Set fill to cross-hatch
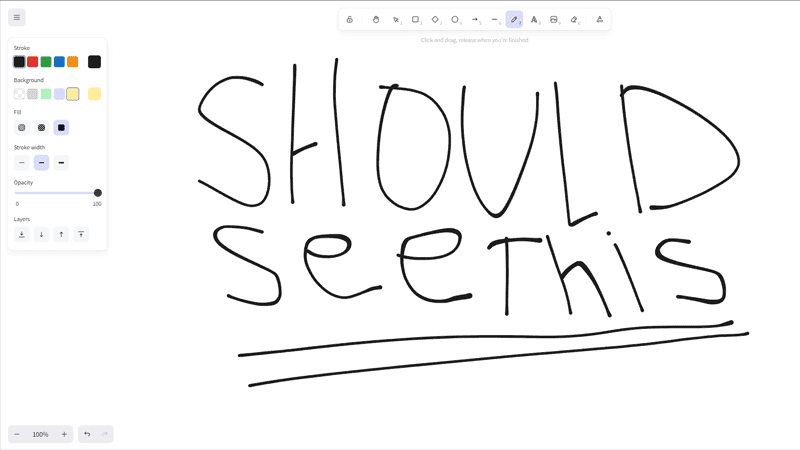800x450 pixels. point(41,128)
